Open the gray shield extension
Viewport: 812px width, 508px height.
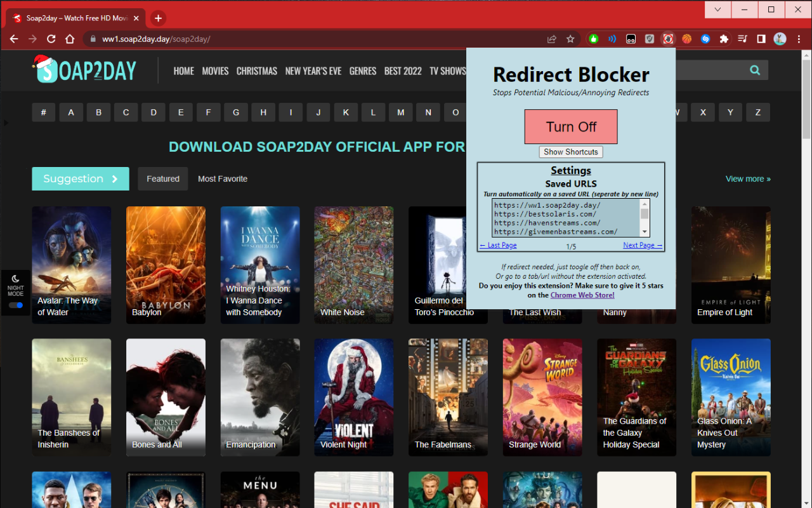tap(649, 39)
